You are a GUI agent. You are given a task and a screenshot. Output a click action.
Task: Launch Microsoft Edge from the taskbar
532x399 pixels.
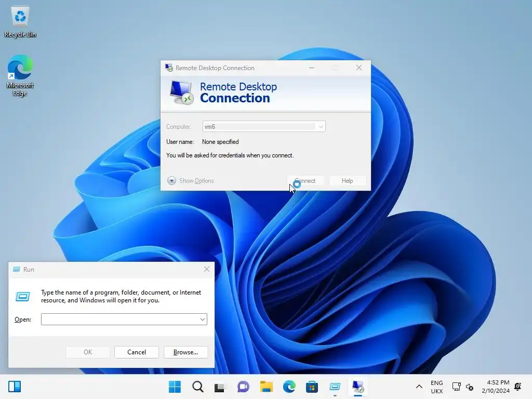pyautogui.click(x=289, y=387)
